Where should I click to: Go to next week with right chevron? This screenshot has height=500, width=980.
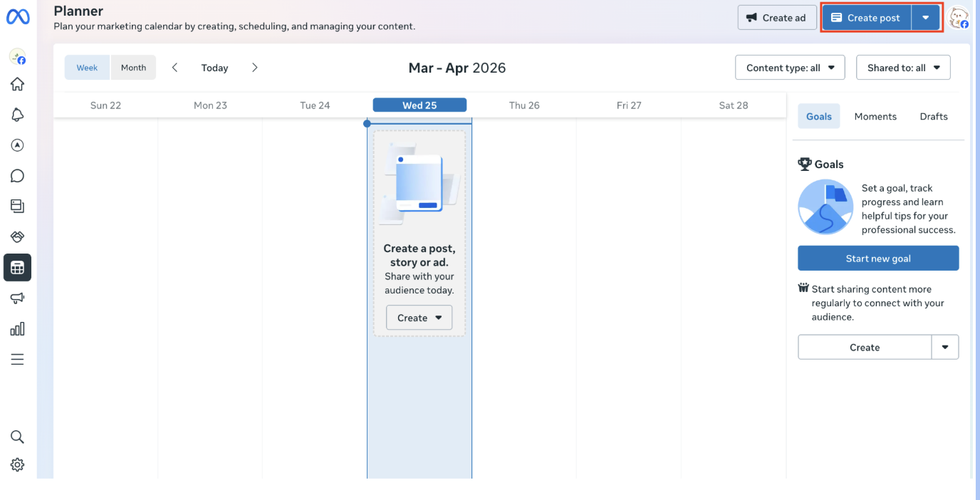click(255, 68)
